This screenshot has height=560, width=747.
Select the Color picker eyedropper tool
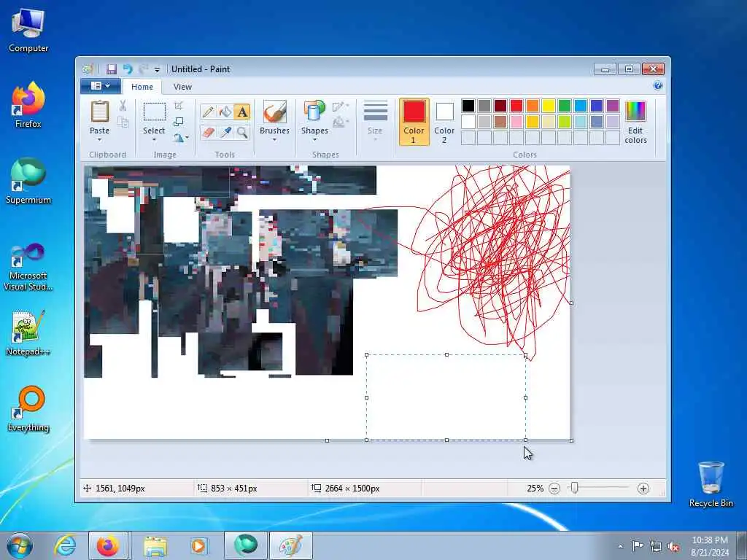tap(225, 132)
